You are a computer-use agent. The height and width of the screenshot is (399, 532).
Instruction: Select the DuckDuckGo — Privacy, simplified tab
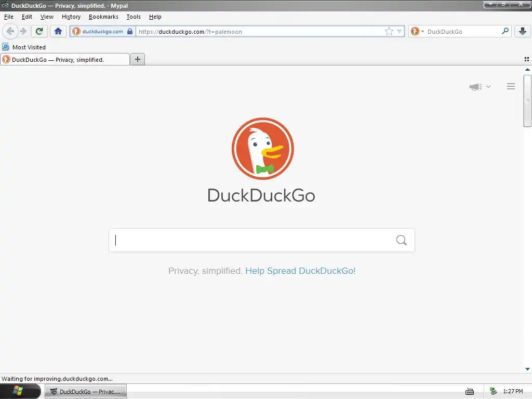(x=65, y=59)
